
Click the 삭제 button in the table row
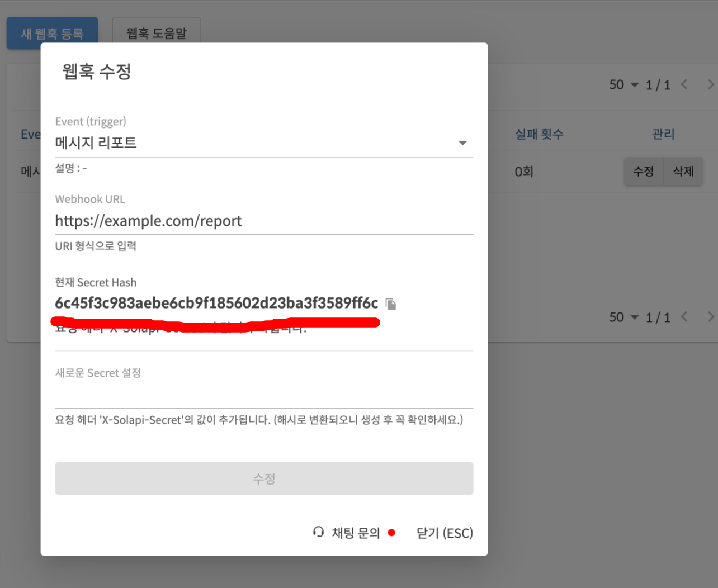[x=683, y=171]
